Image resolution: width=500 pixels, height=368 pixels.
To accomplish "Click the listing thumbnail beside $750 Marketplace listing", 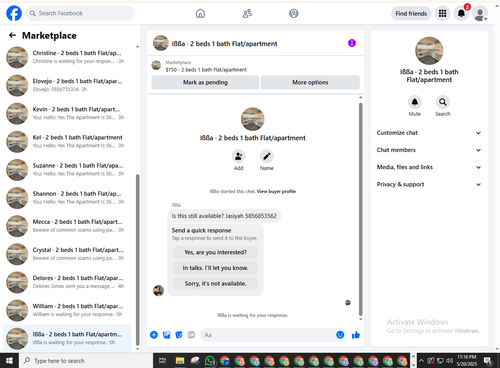I will (156, 65).
